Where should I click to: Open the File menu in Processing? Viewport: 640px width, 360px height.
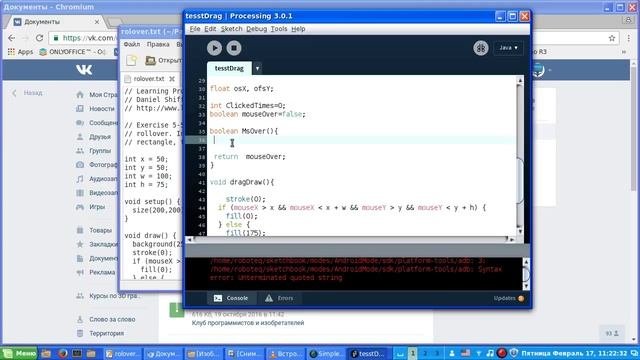(x=195, y=29)
